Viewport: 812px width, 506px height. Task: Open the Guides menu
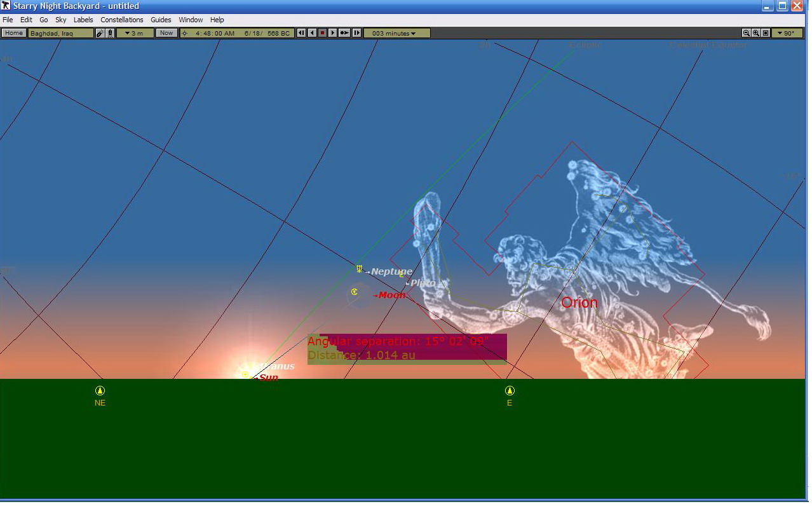pyautogui.click(x=161, y=20)
